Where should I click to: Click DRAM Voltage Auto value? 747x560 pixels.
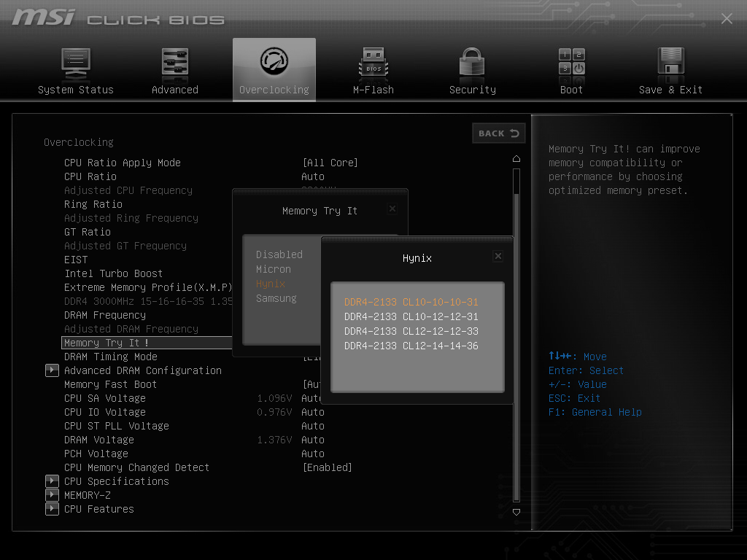pos(313,440)
